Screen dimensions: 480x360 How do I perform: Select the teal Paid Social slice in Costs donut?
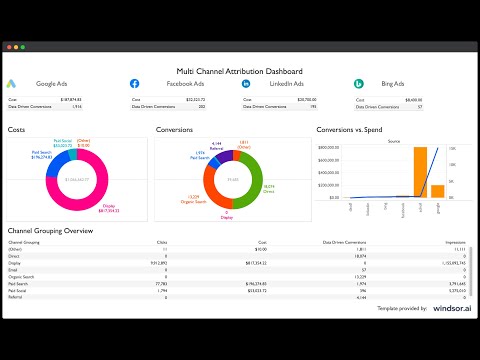click(x=73, y=154)
